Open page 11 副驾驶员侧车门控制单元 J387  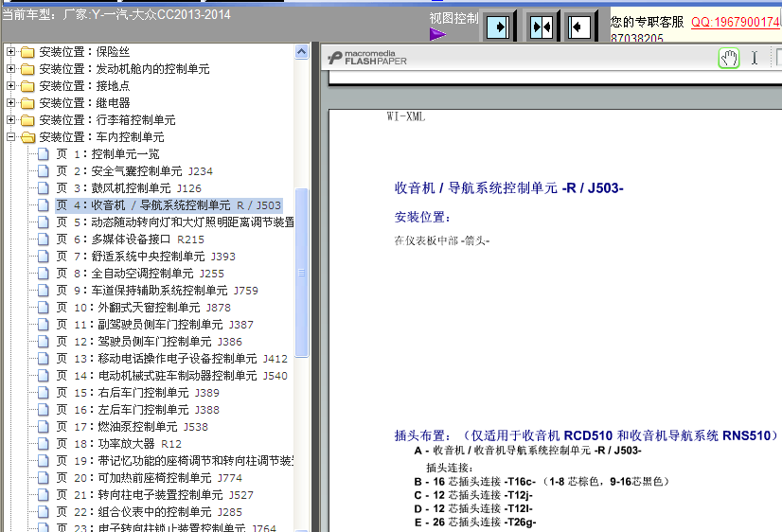click(x=154, y=324)
